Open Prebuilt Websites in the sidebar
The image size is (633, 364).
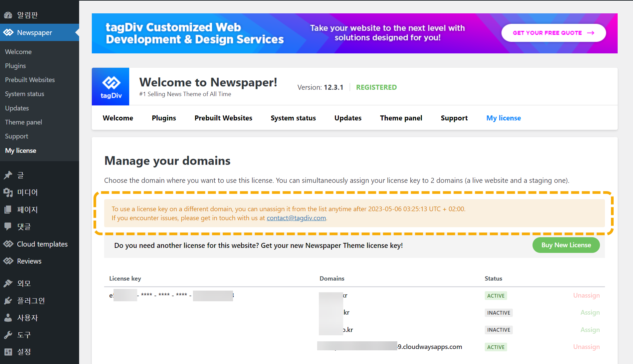30,80
